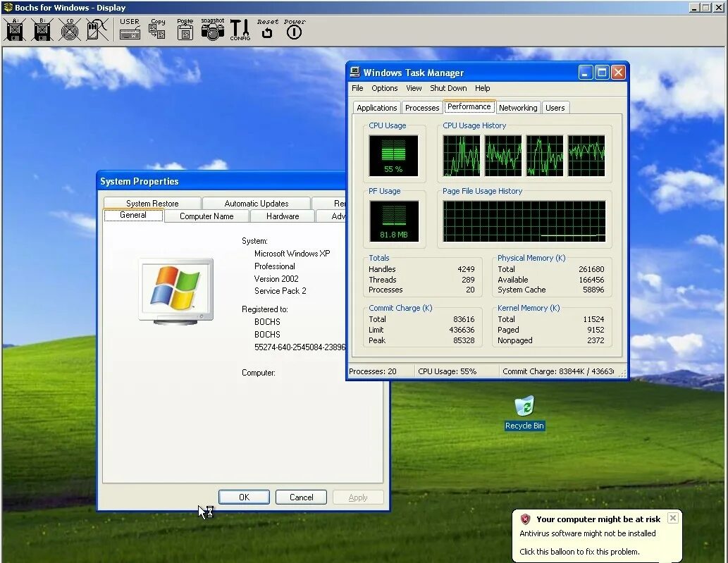728x563 pixels.
Task: Click the 'Your computer might be at risk' heading
Action: tap(598, 519)
